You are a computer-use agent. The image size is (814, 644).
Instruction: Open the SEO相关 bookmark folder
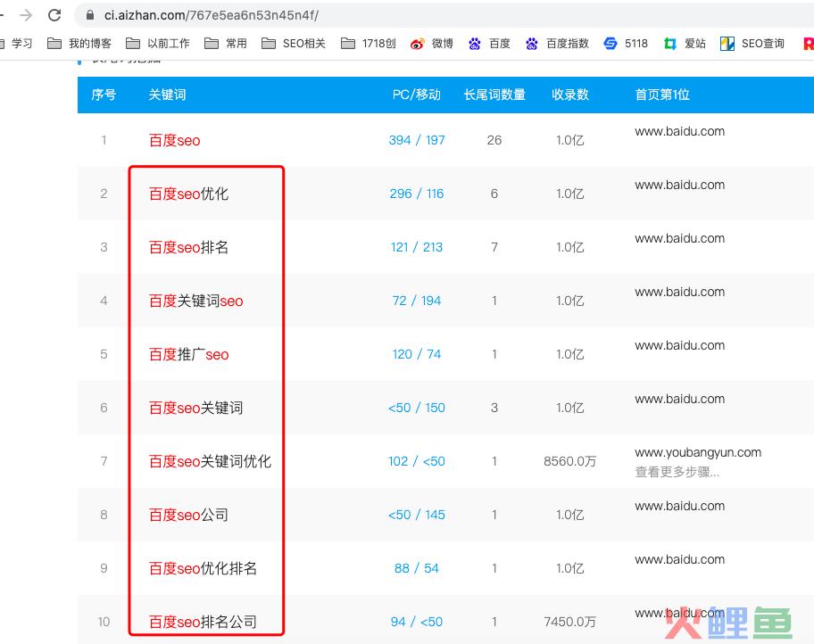[294, 43]
